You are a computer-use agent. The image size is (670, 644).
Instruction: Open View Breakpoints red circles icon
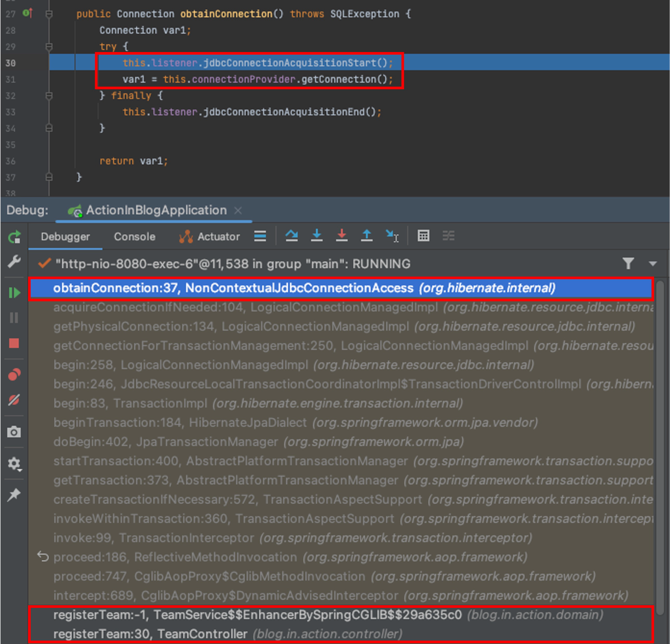click(x=14, y=375)
